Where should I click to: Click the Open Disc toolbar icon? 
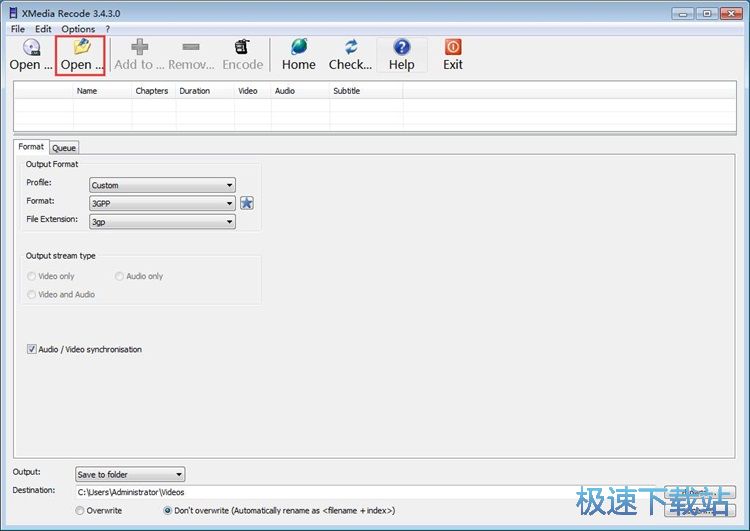tap(31, 48)
